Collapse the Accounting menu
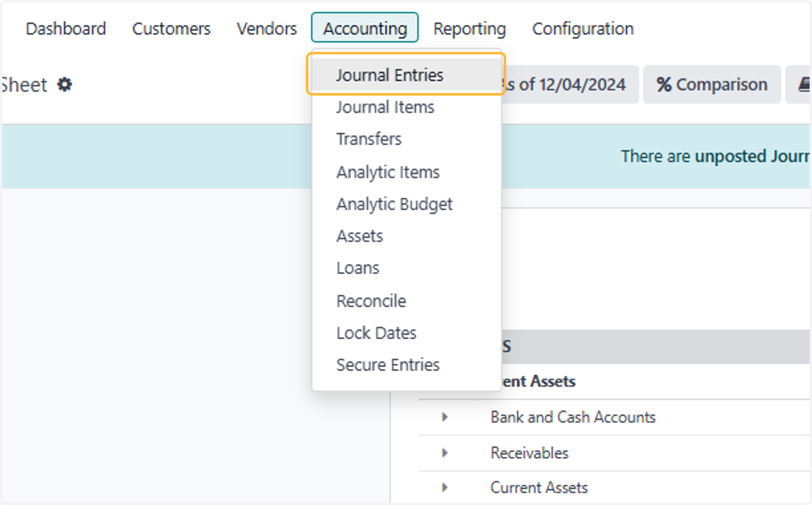The width and height of the screenshot is (812, 505). (x=365, y=28)
